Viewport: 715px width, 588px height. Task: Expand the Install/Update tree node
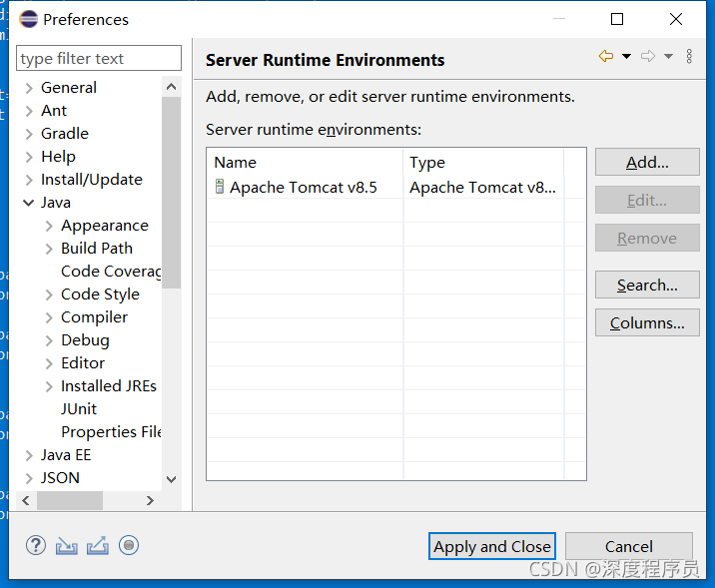coord(29,180)
